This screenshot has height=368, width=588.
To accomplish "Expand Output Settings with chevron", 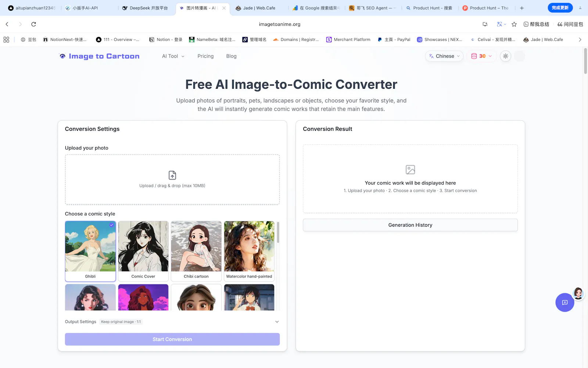I will (x=277, y=322).
